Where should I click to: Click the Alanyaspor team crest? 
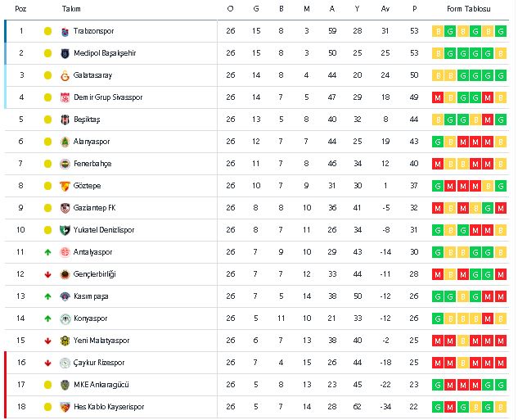65,142
